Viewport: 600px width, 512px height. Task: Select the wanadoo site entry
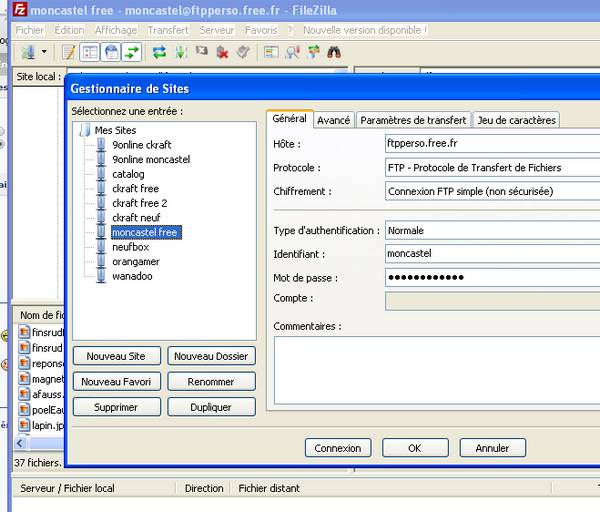(132, 276)
